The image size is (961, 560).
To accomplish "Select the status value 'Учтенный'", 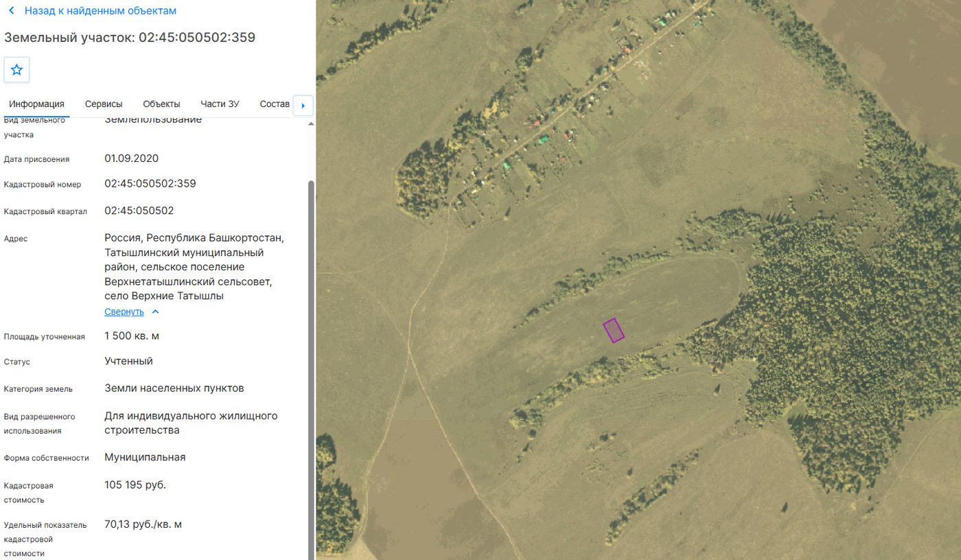I will tap(128, 361).
